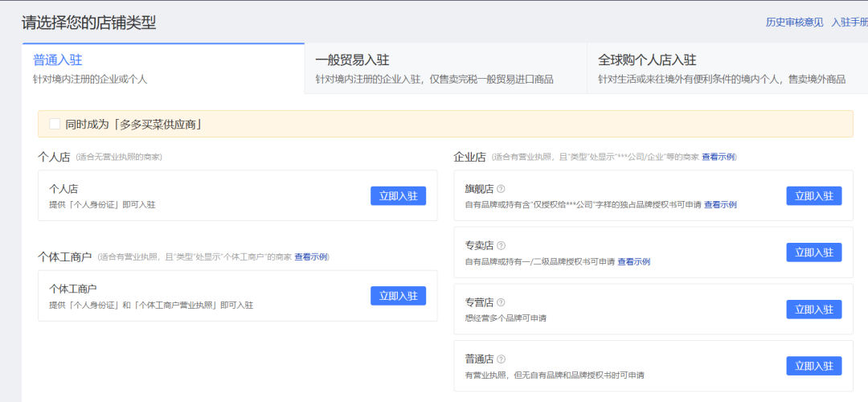Open 查看示例 link under 专卖店 description
The image size is (868, 402).
coord(633,262)
